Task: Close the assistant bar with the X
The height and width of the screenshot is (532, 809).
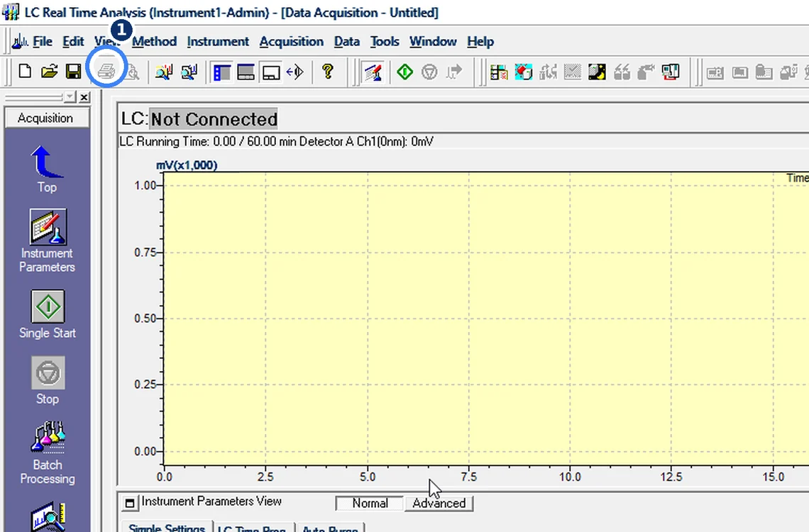Action: [84, 97]
